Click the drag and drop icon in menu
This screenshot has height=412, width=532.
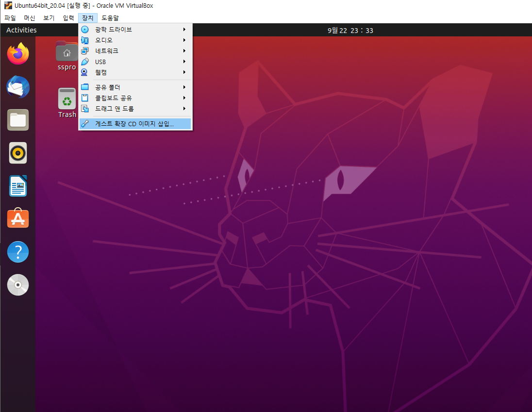[85, 109]
